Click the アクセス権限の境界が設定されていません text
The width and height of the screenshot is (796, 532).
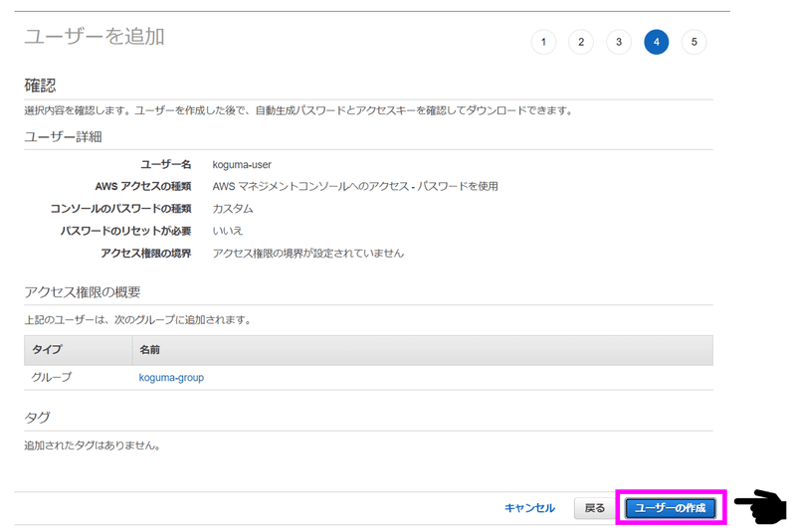[308, 253]
